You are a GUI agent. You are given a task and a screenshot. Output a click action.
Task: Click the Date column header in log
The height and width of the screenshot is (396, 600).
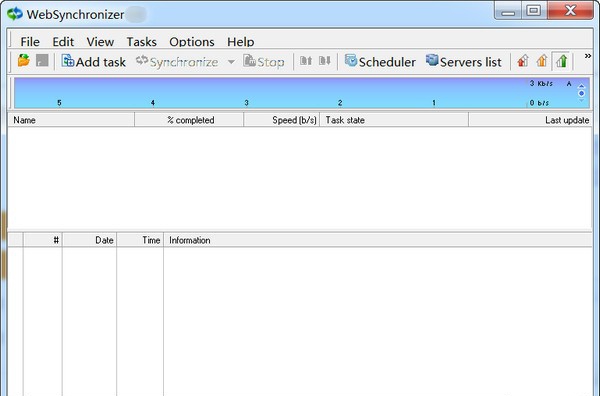[x=90, y=240]
